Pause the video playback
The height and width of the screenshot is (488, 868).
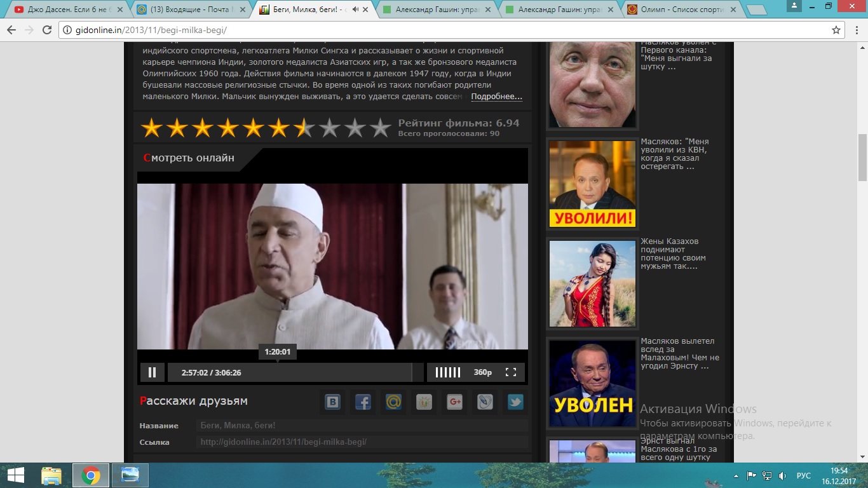pos(153,372)
